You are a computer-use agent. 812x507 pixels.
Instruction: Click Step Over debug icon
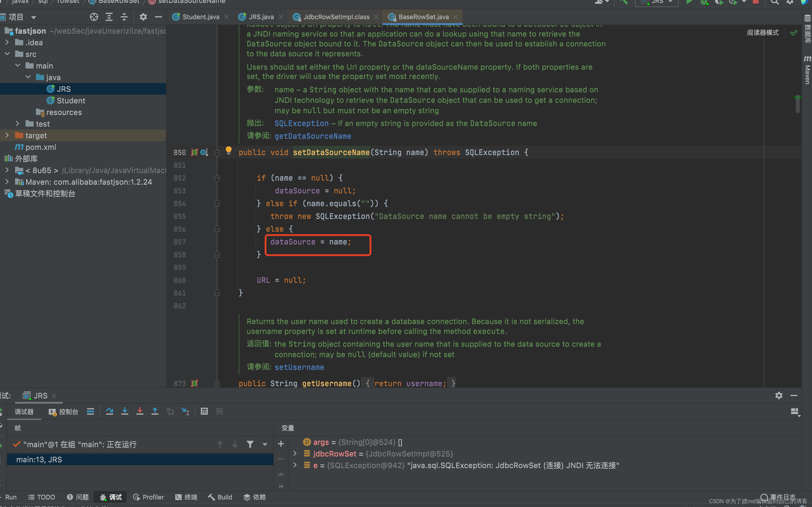110,411
